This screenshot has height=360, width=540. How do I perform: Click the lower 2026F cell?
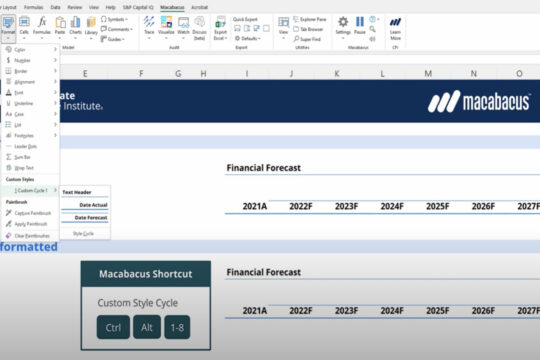click(483, 311)
